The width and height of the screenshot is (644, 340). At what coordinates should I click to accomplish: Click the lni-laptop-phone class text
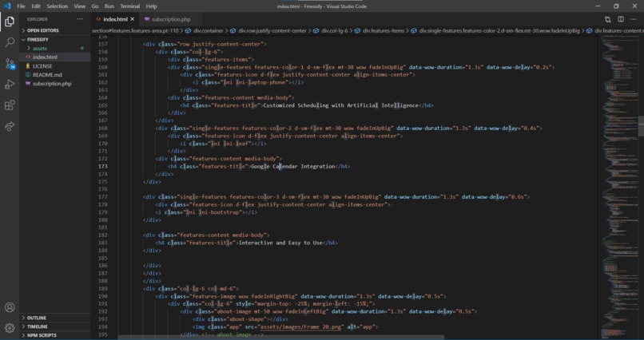[260, 82]
